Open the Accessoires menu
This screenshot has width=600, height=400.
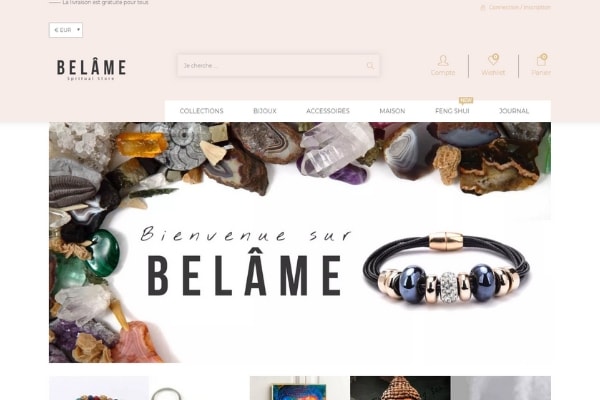pos(328,111)
